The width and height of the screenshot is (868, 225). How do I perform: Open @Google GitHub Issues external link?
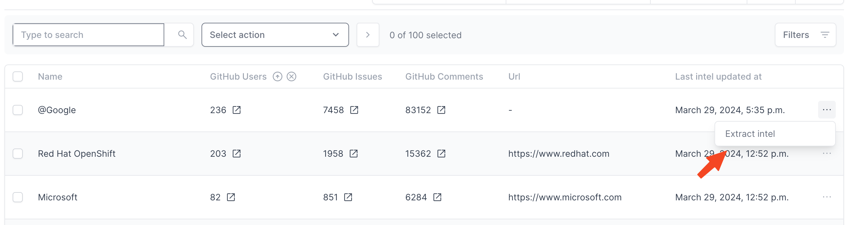[354, 110]
